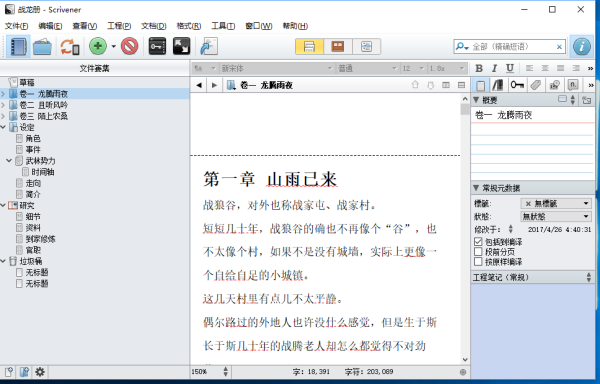Show Notes pane in Inspector
The image size is (600, 384).
click(x=480, y=85)
